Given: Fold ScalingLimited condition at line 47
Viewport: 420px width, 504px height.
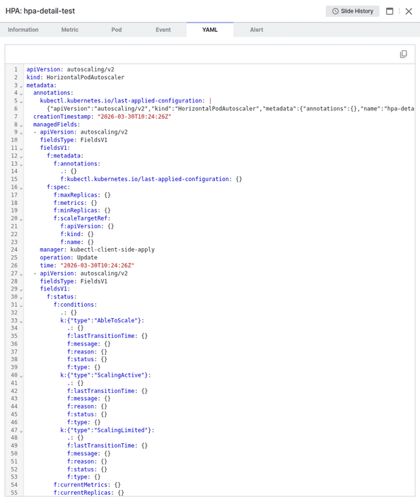Looking at the screenshot, I should click(21, 431).
